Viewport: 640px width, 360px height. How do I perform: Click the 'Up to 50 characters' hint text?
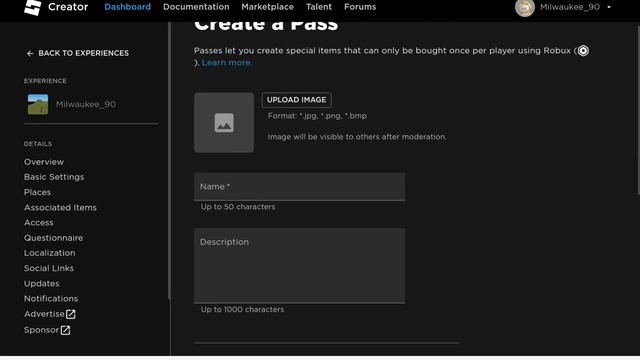(x=238, y=207)
